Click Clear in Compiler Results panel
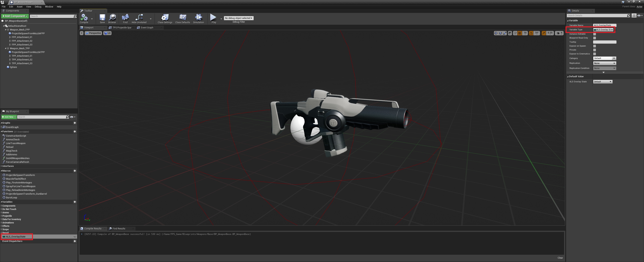The height and width of the screenshot is (262, 644). tap(560, 258)
